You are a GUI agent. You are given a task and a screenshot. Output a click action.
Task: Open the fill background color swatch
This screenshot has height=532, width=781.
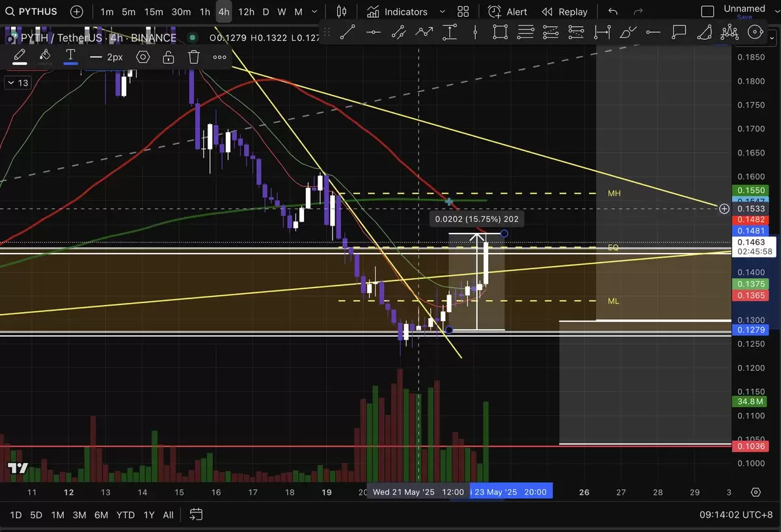point(45,57)
